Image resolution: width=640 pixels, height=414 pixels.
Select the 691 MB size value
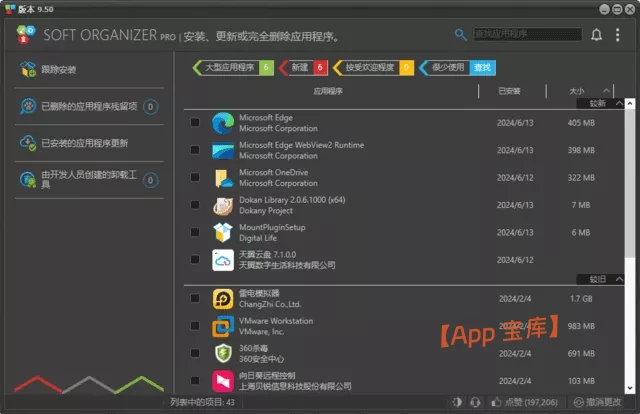click(581, 354)
